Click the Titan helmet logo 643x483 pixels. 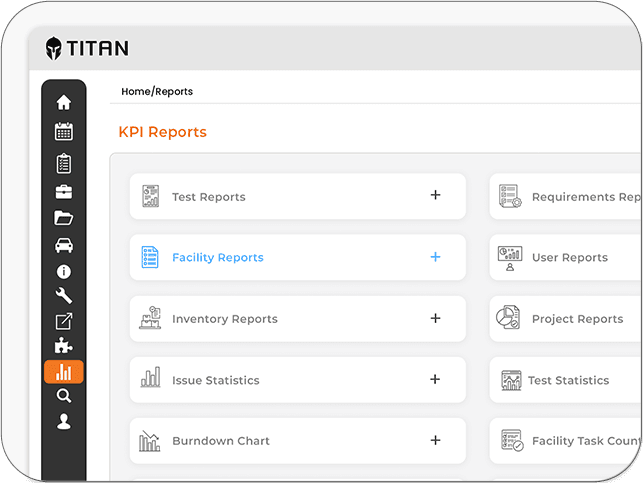pos(53,48)
